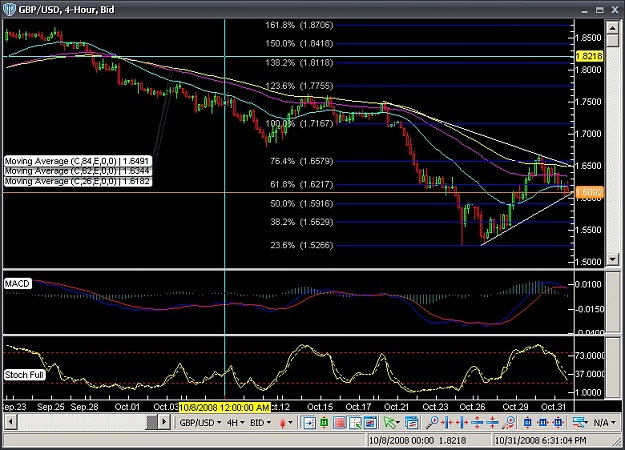The image size is (625, 450).
Task: Select the Stoch Full indicator label
Action: pyautogui.click(x=24, y=375)
